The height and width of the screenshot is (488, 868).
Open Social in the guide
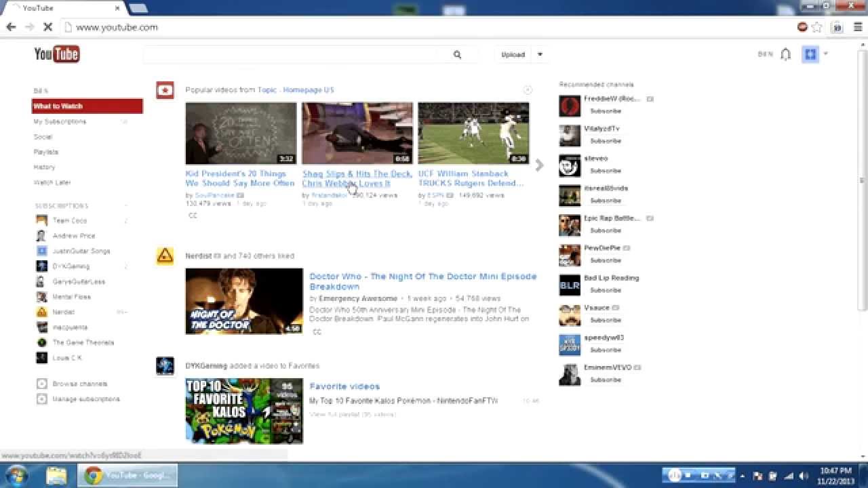point(43,137)
